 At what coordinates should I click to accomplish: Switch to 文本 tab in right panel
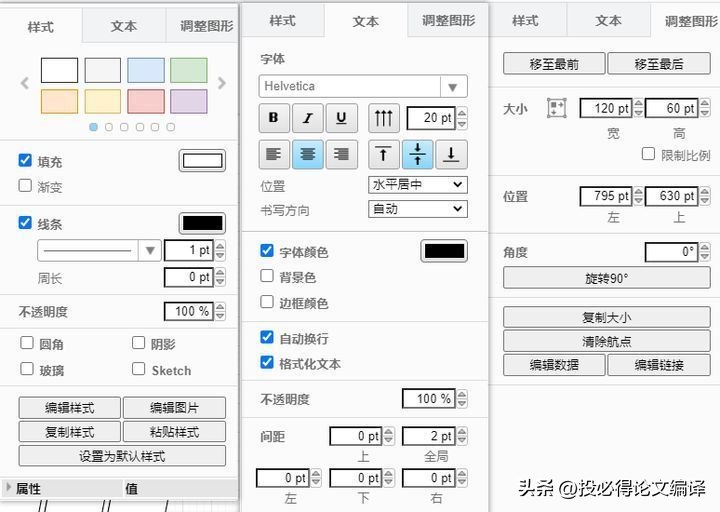click(x=608, y=20)
